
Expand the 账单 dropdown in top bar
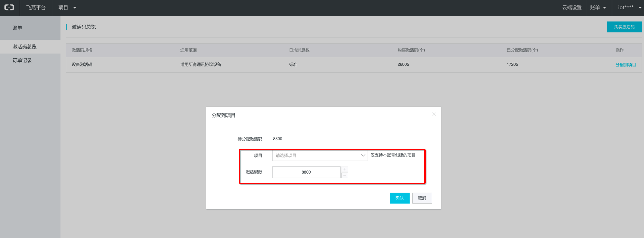pyautogui.click(x=598, y=8)
